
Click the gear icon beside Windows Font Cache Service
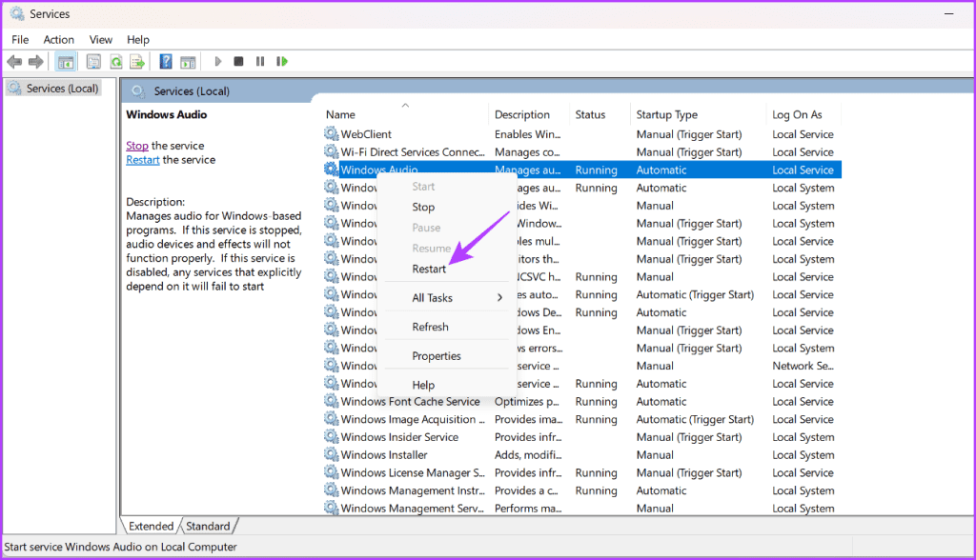pos(331,401)
